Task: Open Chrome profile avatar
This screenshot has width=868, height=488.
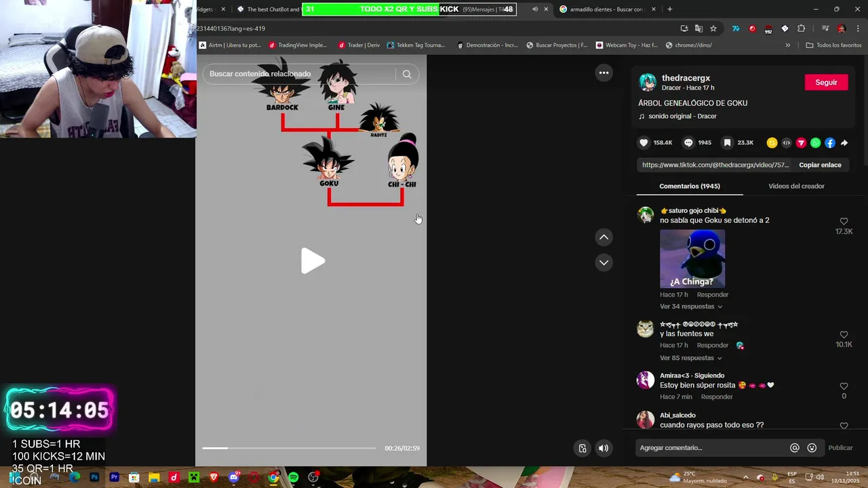Action: pos(842,28)
